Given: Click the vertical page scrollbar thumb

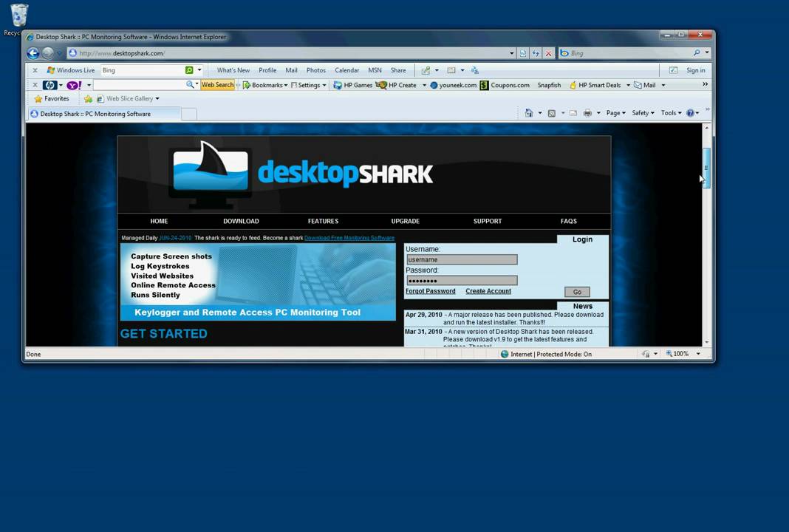Looking at the screenshot, I should [x=706, y=168].
